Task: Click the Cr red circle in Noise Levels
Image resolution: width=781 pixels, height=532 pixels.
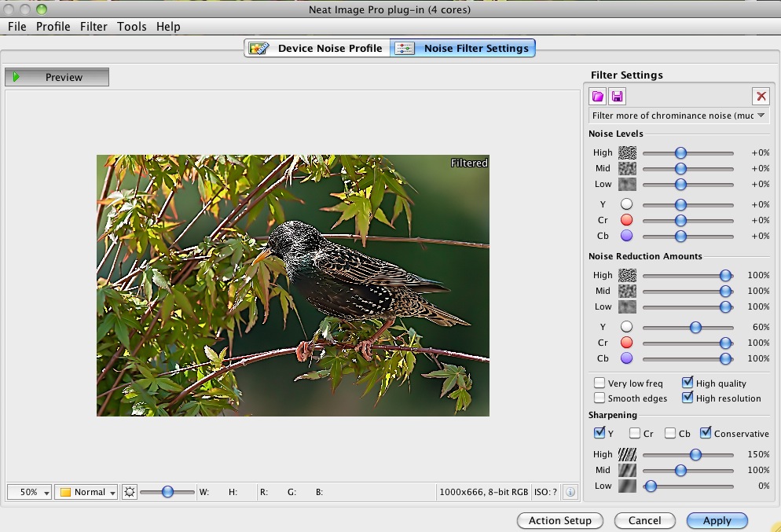Action: tap(626, 220)
